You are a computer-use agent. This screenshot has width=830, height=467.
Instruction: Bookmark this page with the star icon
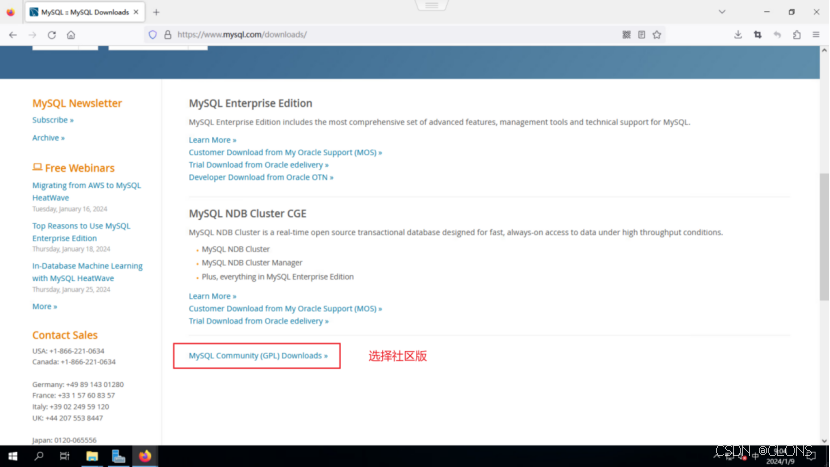657,35
